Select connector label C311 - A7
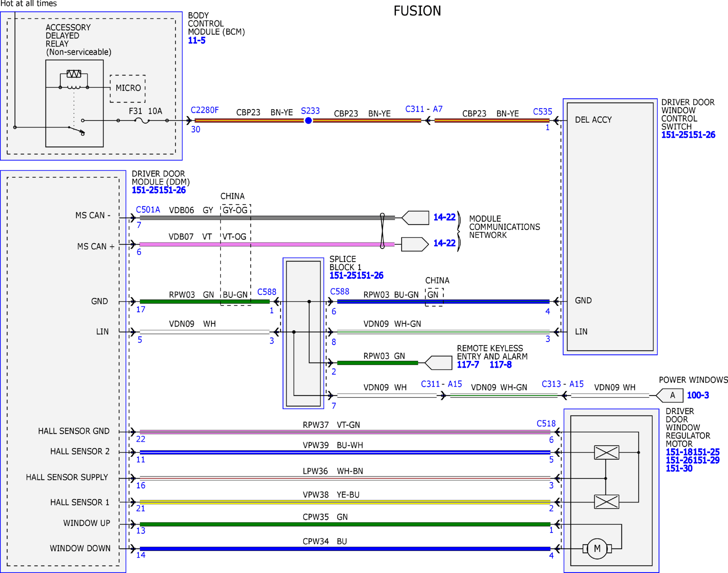The width and height of the screenshot is (728, 573). [424, 109]
